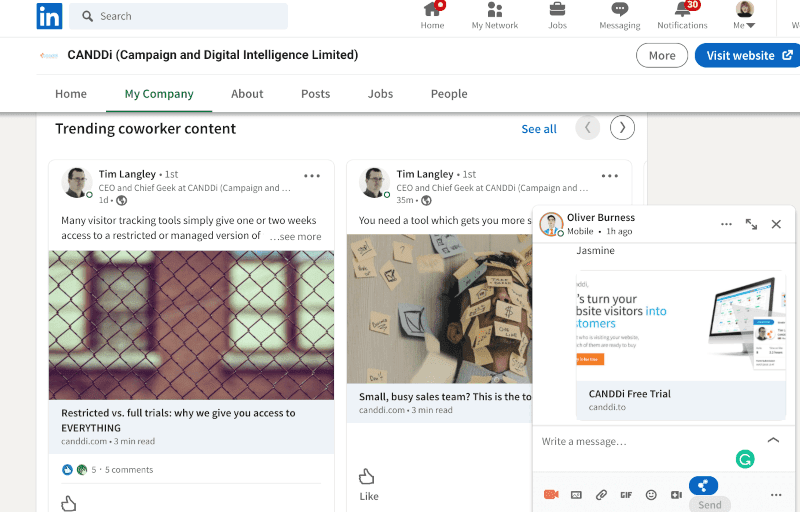Expand the post with …see more
The width and height of the screenshot is (800, 512).
pos(295,237)
